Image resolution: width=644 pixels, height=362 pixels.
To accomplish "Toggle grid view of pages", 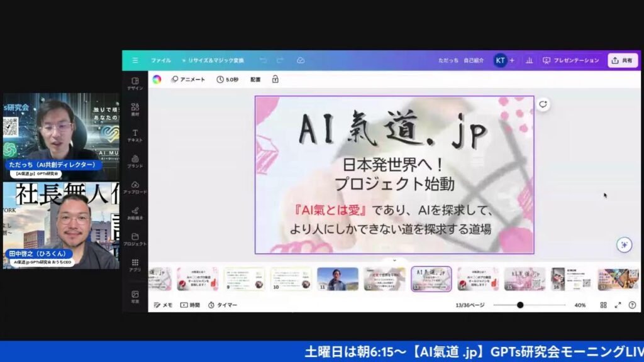I will coord(603,305).
